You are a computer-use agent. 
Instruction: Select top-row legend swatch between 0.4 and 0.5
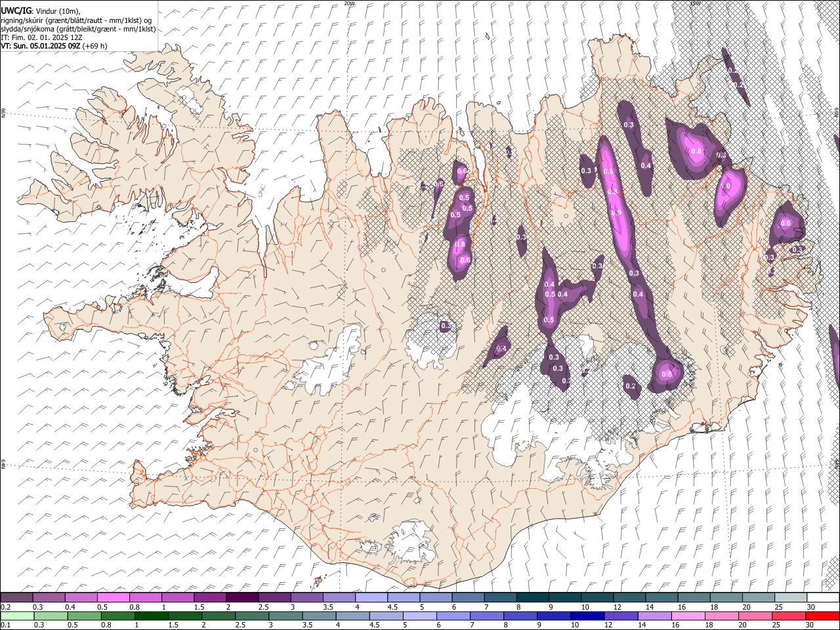(x=81, y=597)
